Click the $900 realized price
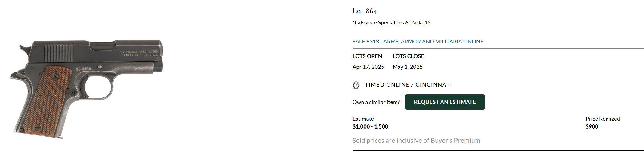 click(591, 127)
